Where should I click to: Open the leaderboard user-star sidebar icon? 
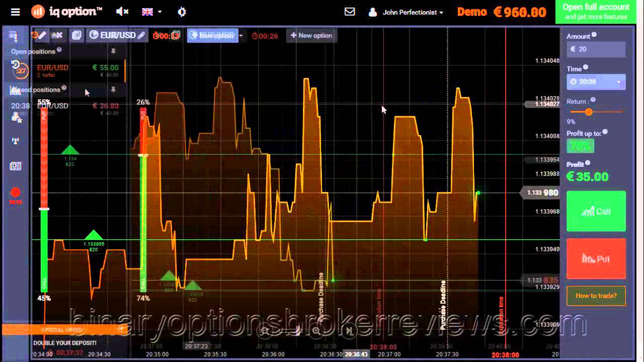coord(16,117)
